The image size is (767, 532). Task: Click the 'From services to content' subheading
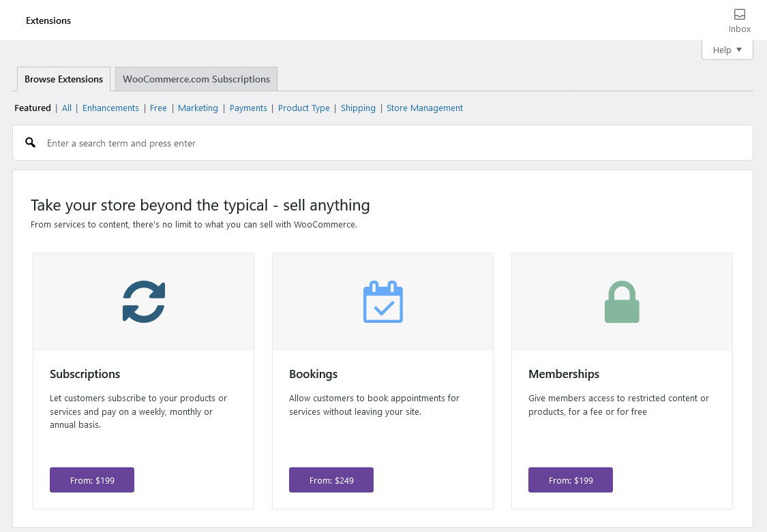tap(194, 225)
